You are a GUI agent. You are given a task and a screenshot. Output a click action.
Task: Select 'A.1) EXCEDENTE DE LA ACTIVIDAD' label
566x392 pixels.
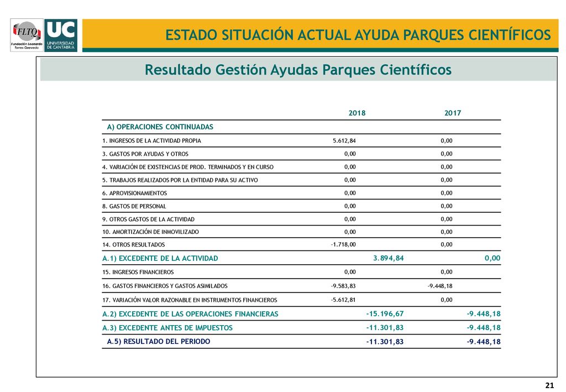(x=160, y=258)
